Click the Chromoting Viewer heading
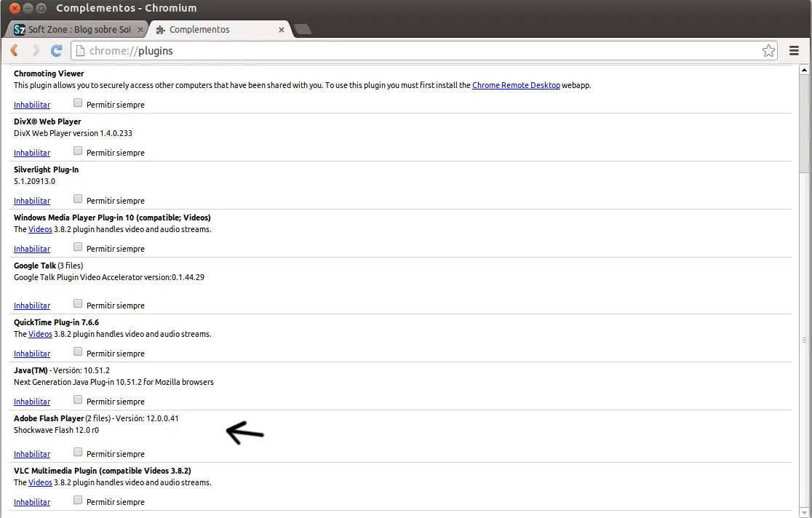812x518 pixels. (49, 73)
